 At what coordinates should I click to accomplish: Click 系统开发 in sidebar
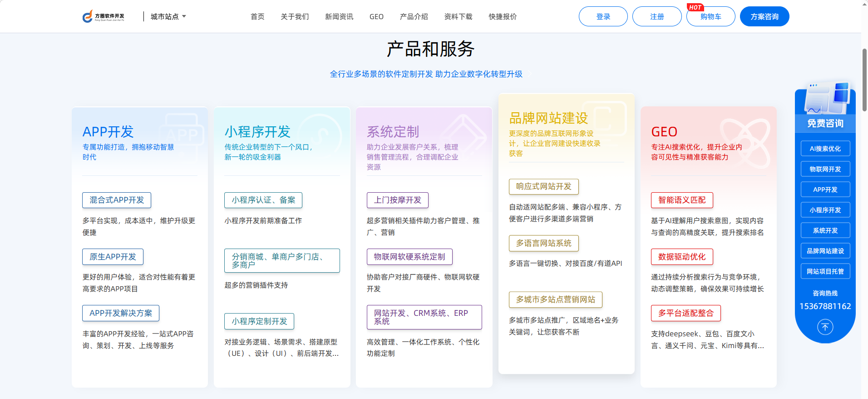pyautogui.click(x=825, y=230)
